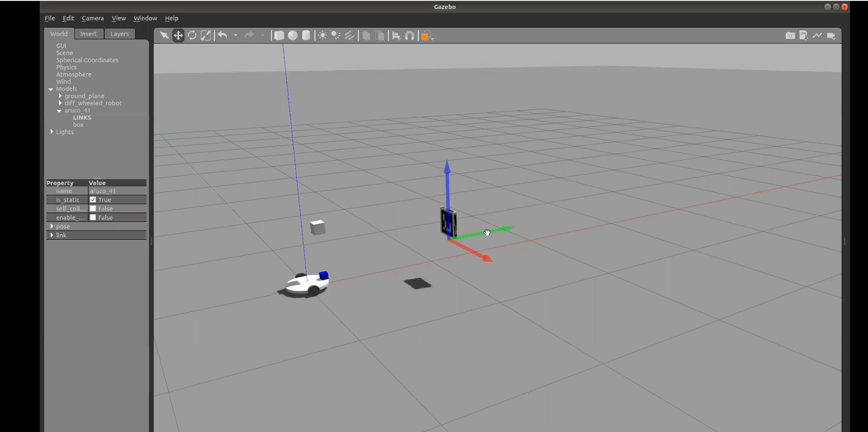Viewport: 868px width, 432px height.
Task: Click the LOG data recording icon
Action: click(x=804, y=35)
